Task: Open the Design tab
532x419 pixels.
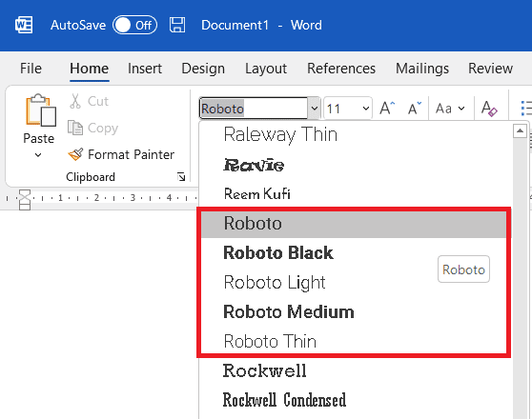Action: pos(203,69)
